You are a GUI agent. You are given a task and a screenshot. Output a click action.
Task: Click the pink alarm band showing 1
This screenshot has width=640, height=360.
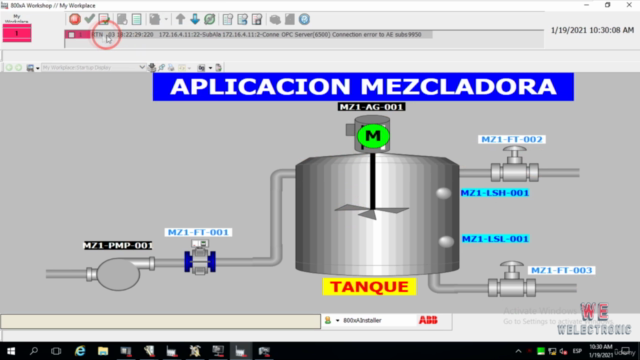tap(17, 33)
